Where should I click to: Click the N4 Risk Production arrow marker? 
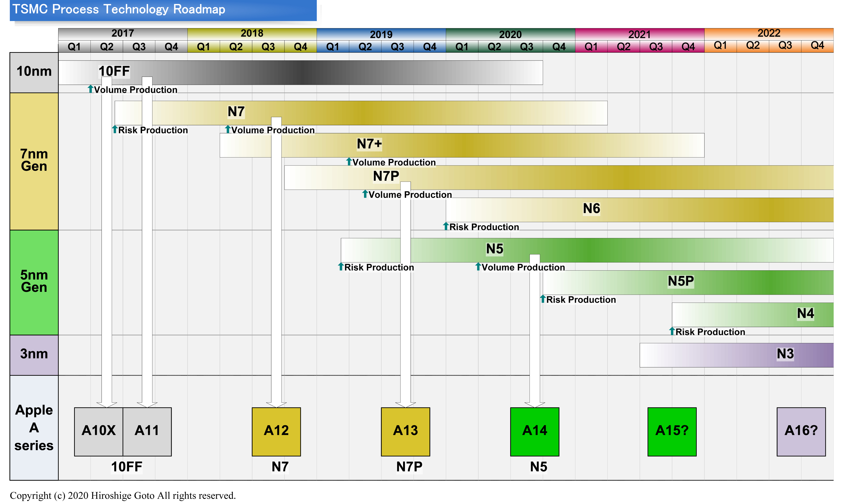(x=672, y=331)
